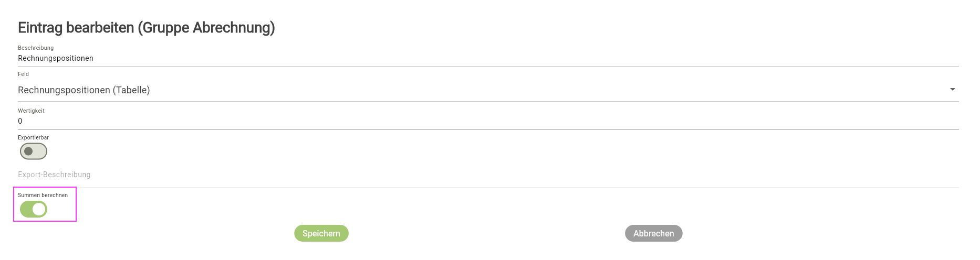Click the value 0 under Wertigkeit
Screen dimensions: 980x260
(x=20, y=121)
